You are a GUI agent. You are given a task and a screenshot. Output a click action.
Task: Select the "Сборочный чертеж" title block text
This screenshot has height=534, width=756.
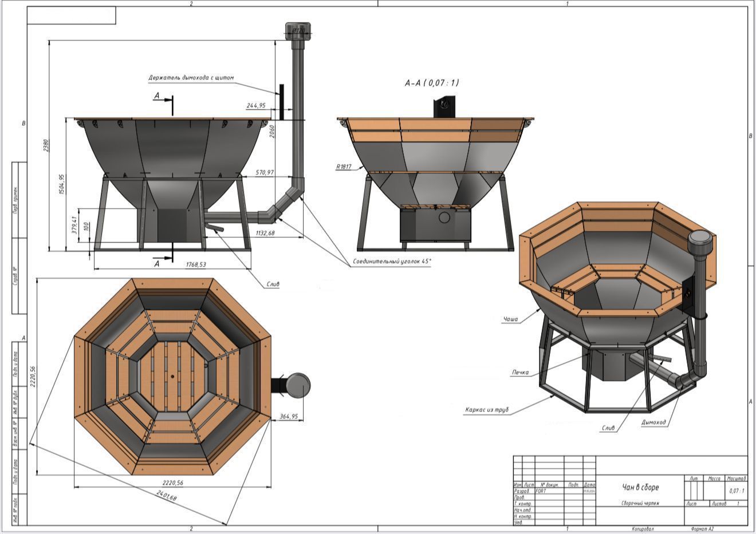pos(640,504)
